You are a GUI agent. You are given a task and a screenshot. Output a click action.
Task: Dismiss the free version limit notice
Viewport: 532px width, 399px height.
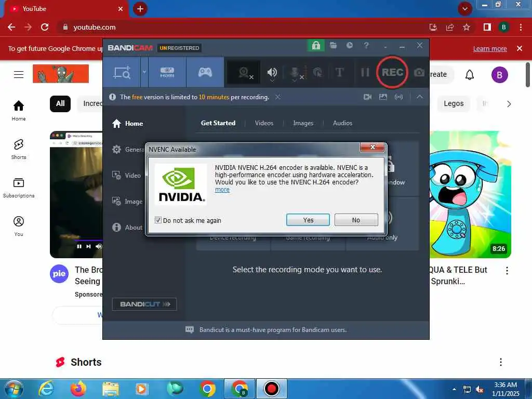[x=277, y=97]
